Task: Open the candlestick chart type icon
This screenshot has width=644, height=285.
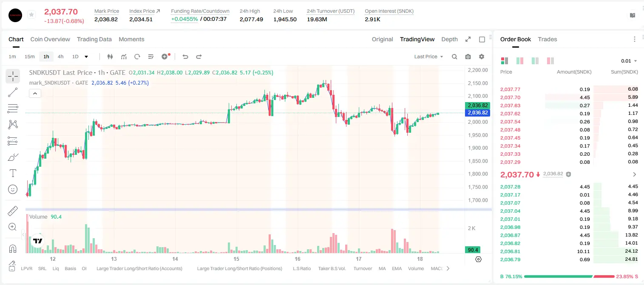Action: point(110,57)
